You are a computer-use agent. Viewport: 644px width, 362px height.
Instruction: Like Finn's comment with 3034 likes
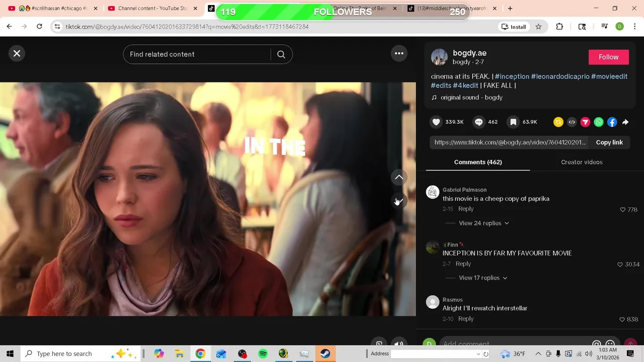[x=620, y=264]
